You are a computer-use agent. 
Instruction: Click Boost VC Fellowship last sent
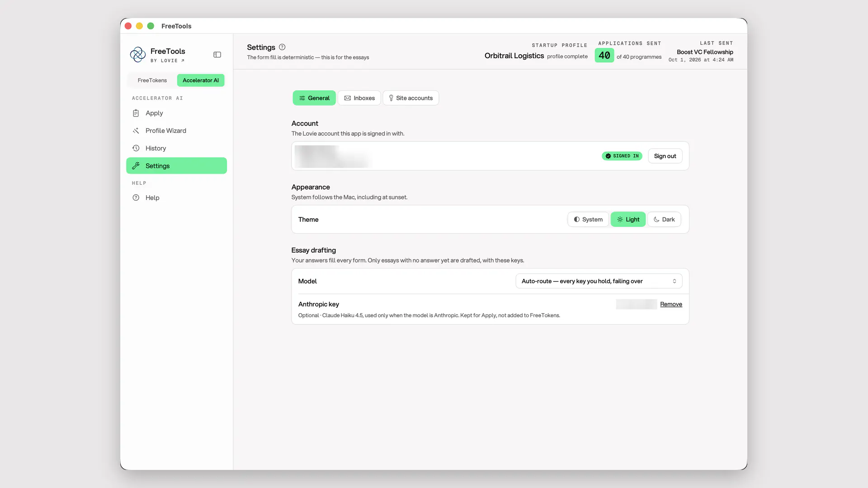pyautogui.click(x=705, y=52)
